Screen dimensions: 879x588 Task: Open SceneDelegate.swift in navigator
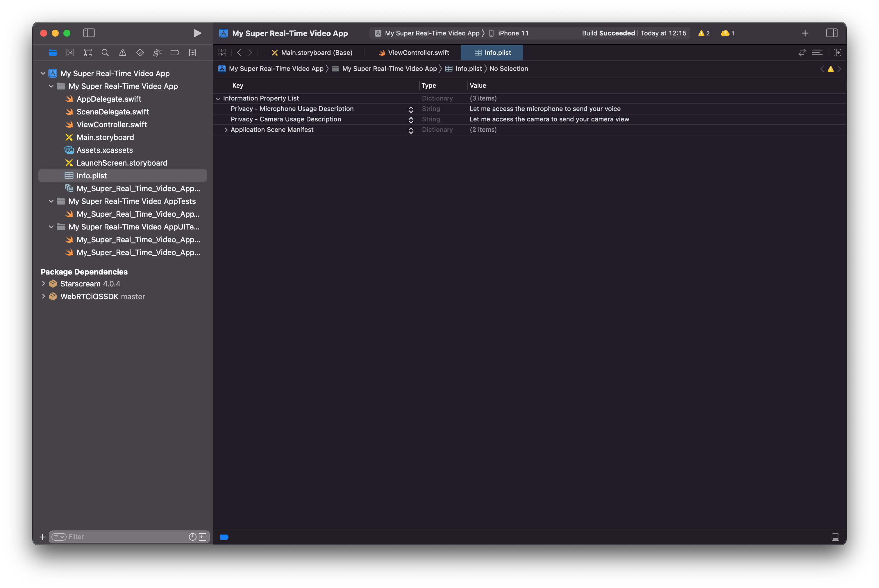[112, 112]
